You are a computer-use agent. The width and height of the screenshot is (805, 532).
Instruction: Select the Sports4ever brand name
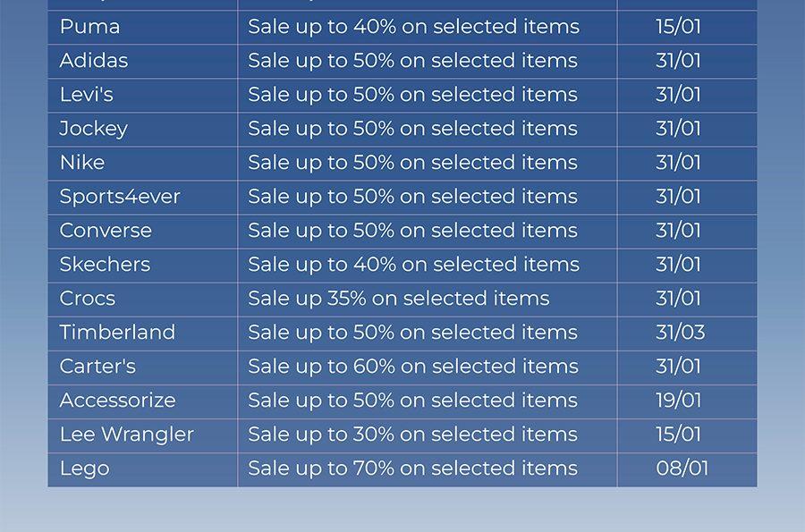click(x=120, y=197)
